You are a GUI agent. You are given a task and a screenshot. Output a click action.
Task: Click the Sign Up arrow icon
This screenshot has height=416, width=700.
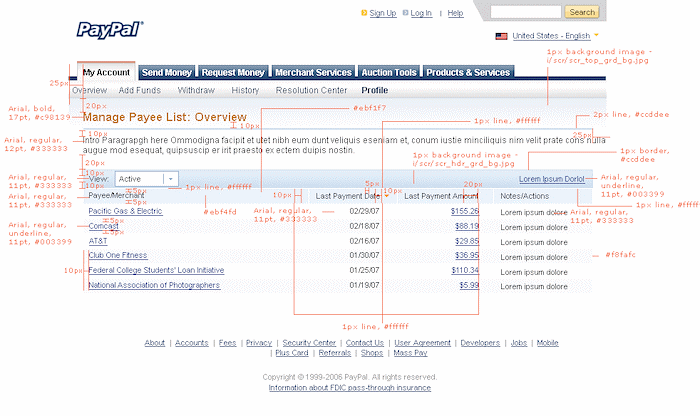(364, 13)
